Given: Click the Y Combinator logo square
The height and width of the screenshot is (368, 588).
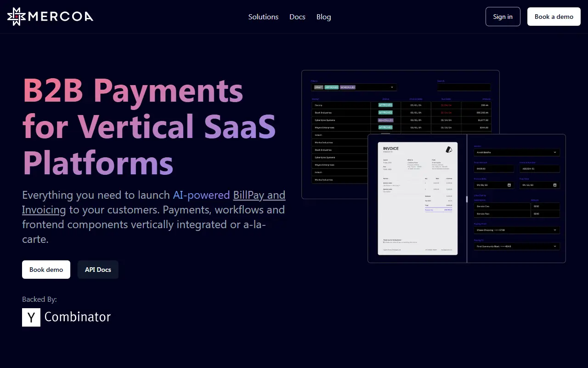Looking at the screenshot, I should point(31,317).
